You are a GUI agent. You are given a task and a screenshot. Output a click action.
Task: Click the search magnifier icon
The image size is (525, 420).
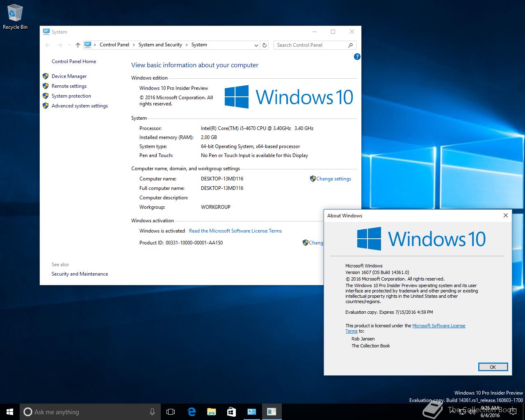350,45
